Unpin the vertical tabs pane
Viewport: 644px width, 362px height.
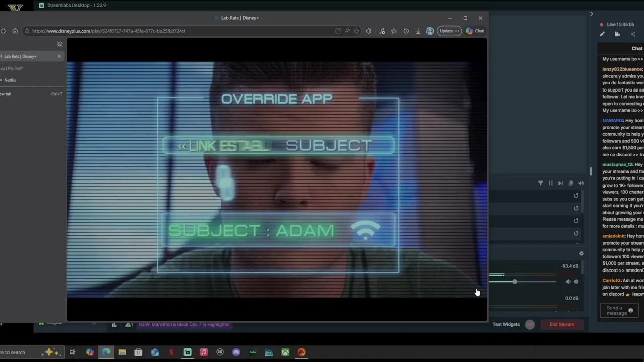[x=60, y=44]
